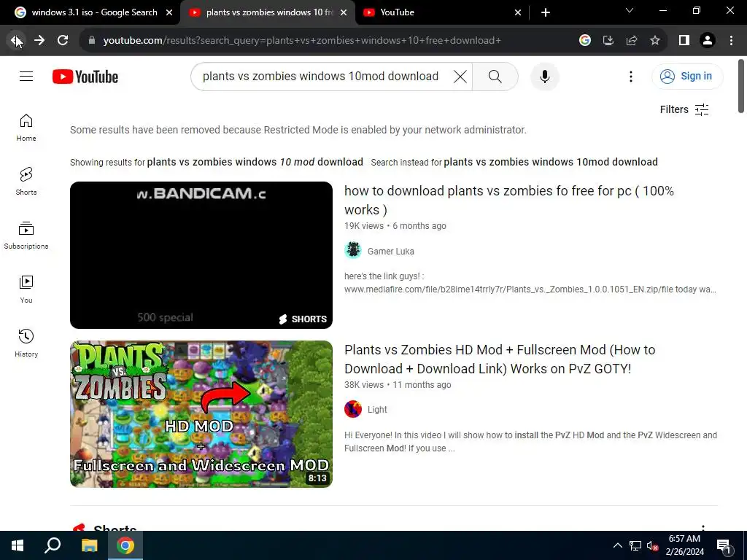
Task: Open File Explorer from taskbar
Action: 89,545
